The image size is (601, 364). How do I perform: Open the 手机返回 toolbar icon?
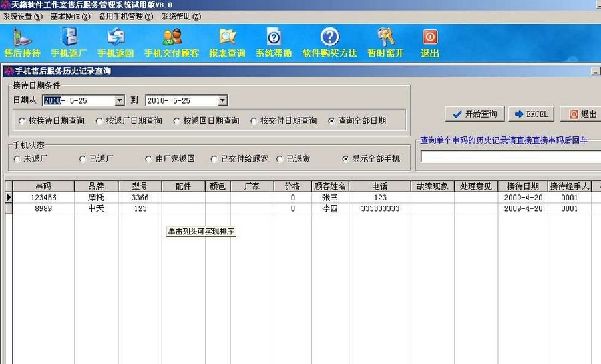click(116, 37)
